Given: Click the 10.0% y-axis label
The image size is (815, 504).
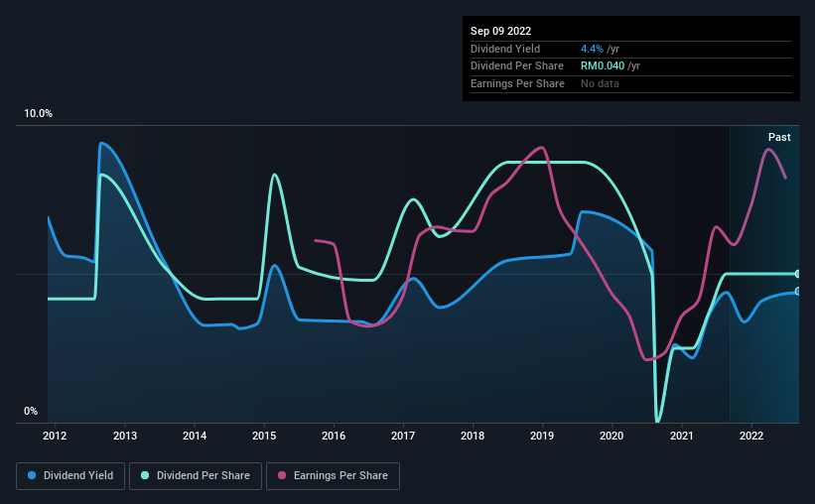Looking at the screenshot, I should pyautogui.click(x=39, y=114).
